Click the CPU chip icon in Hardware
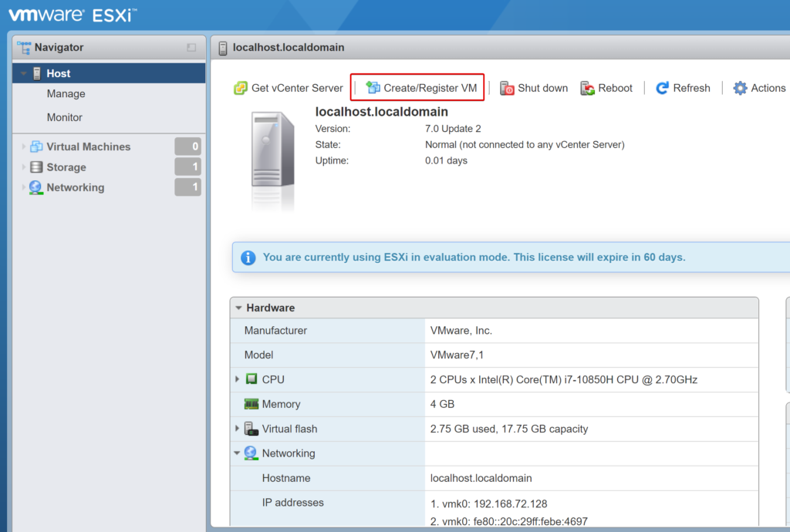 pyautogui.click(x=252, y=379)
